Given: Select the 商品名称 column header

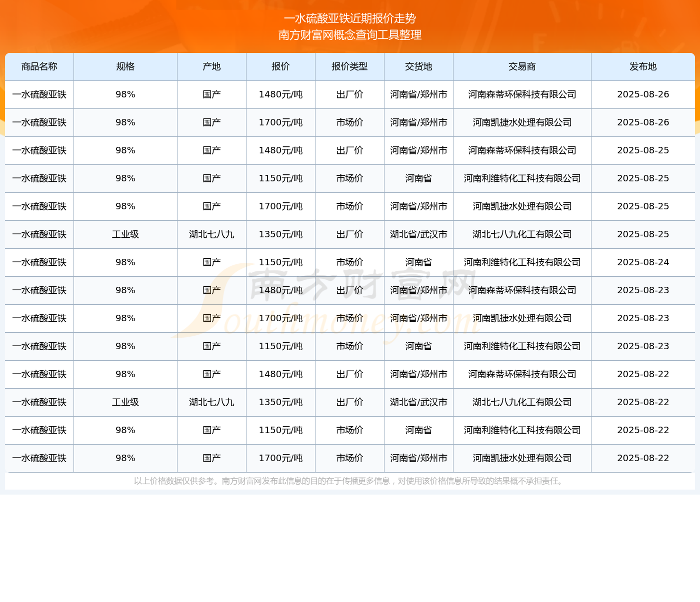Looking at the screenshot, I should 39,66.
